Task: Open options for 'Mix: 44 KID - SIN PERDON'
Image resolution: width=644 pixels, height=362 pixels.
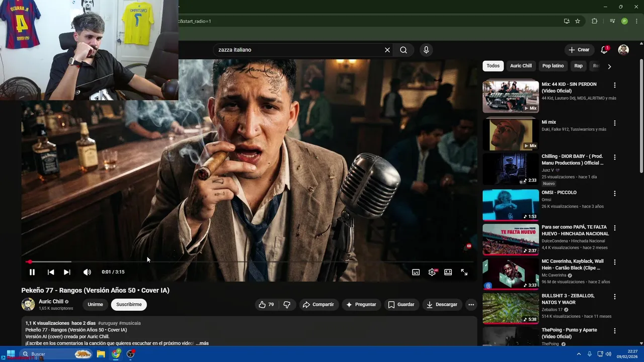Action: point(614,85)
